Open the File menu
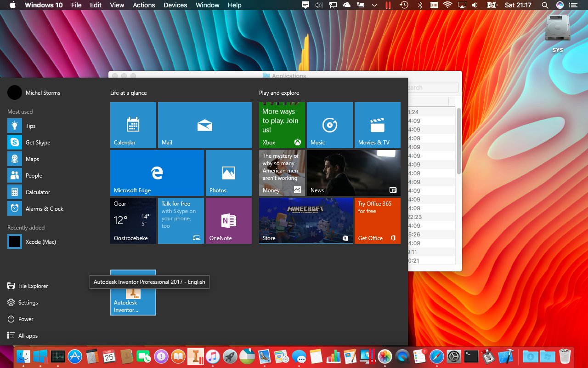 [x=76, y=5]
